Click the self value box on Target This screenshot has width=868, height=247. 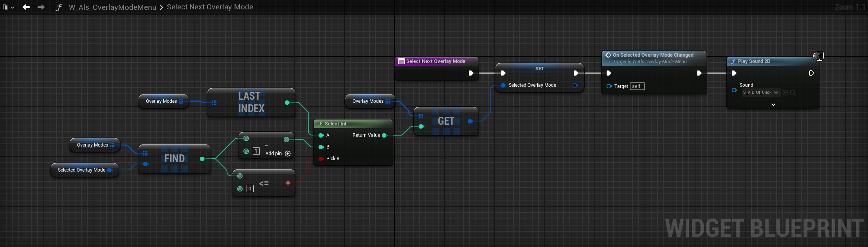click(637, 86)
